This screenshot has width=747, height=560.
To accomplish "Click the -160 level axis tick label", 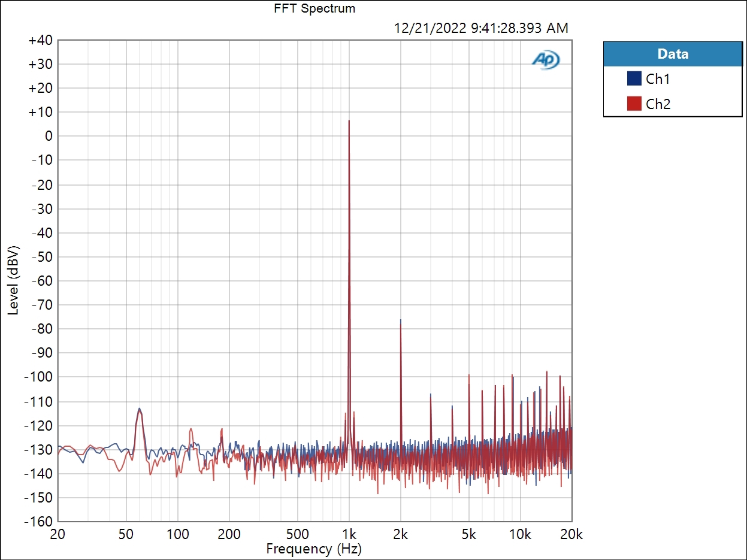I will (38, 521).
